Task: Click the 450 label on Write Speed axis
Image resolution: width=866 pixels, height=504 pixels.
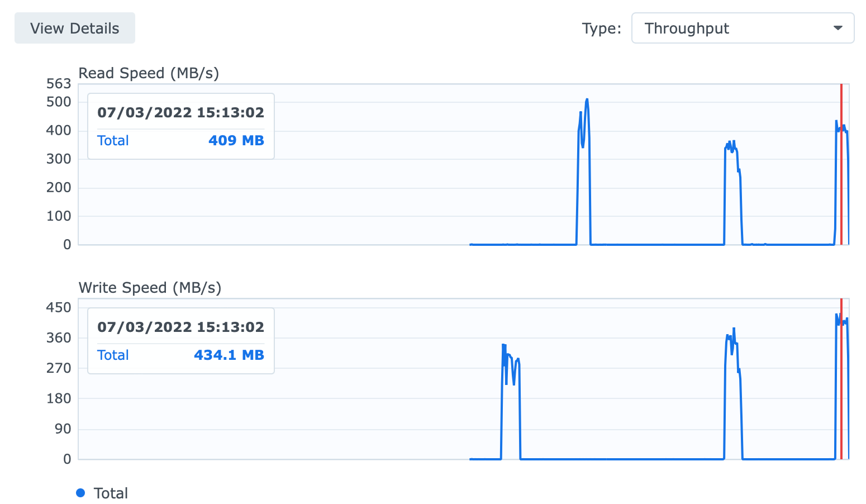Action: [x=59, y=307]
